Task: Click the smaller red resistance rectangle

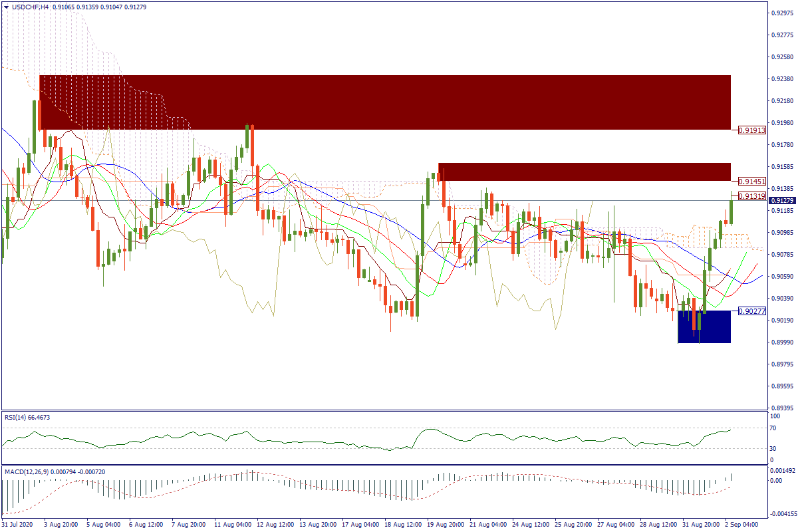Action: [584, 172]
